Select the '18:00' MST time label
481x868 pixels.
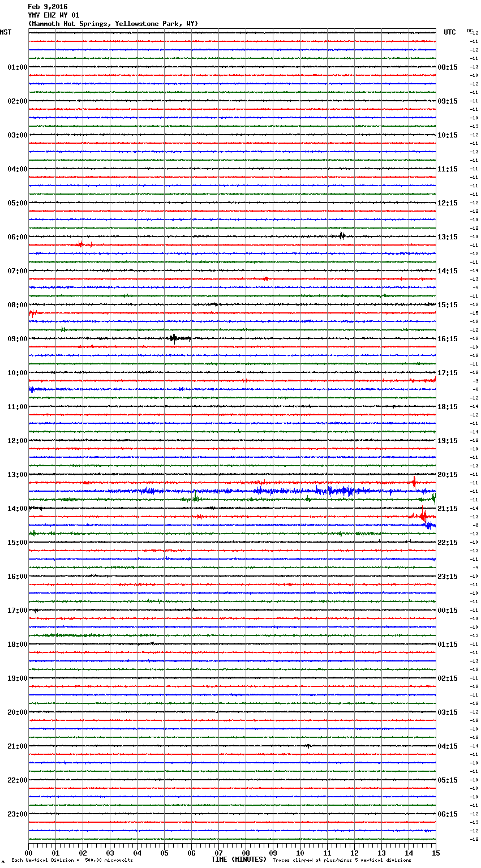(x=18, y=644)
